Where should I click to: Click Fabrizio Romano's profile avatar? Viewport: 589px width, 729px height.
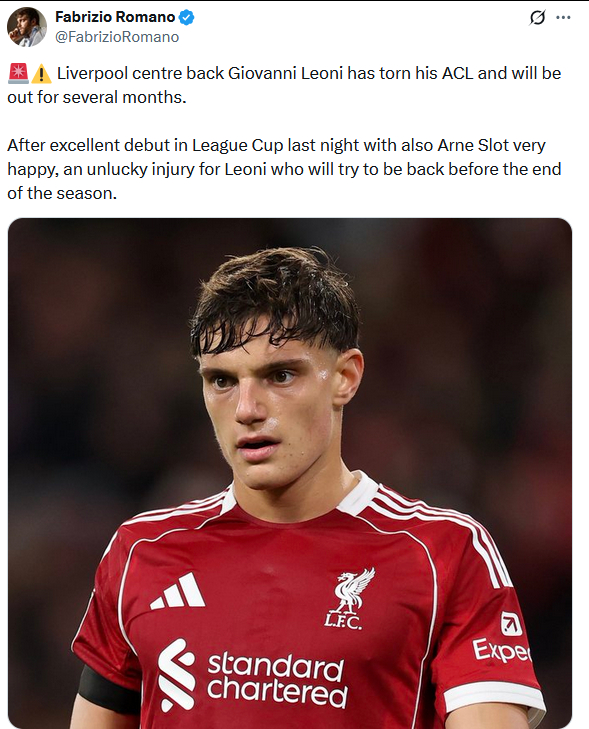pos(27,27)
